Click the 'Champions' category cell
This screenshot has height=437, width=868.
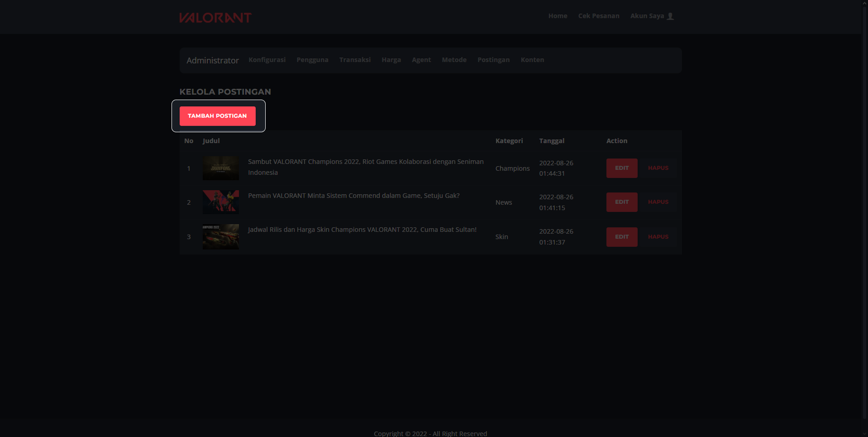(x=512, y=168)
